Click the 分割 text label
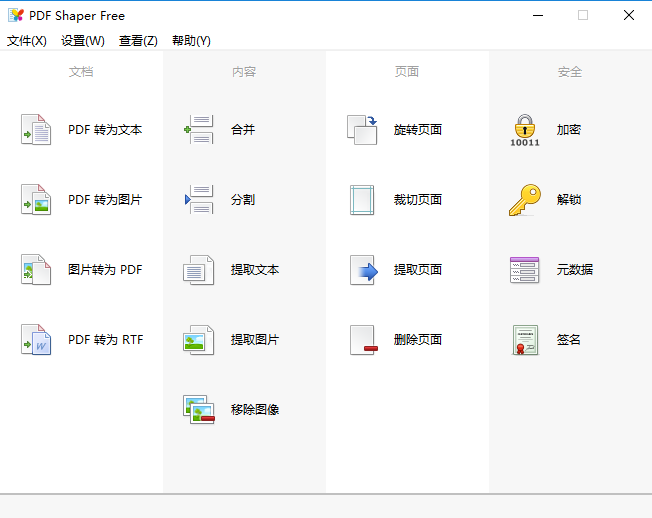 [243, 200]
